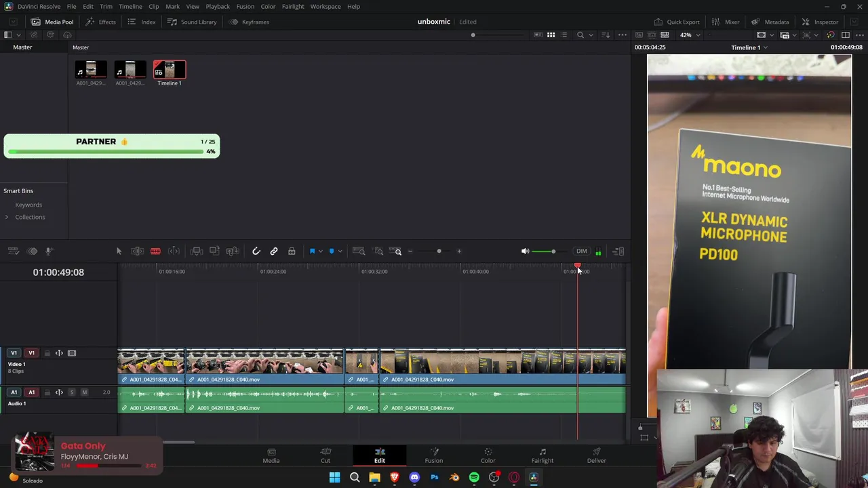Click the media pool search magnifier
Viewport: 868px width, 488px height.
click(580, 35)
